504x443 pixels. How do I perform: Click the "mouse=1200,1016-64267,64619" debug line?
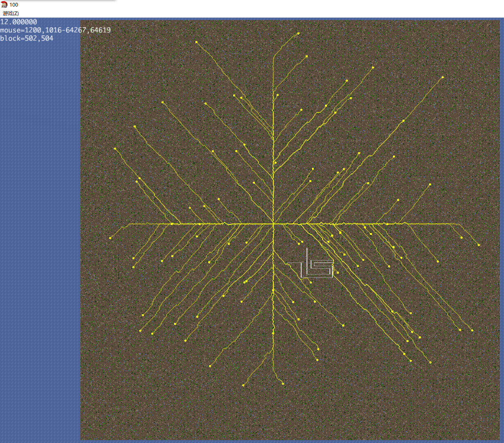tap(55, 30)
